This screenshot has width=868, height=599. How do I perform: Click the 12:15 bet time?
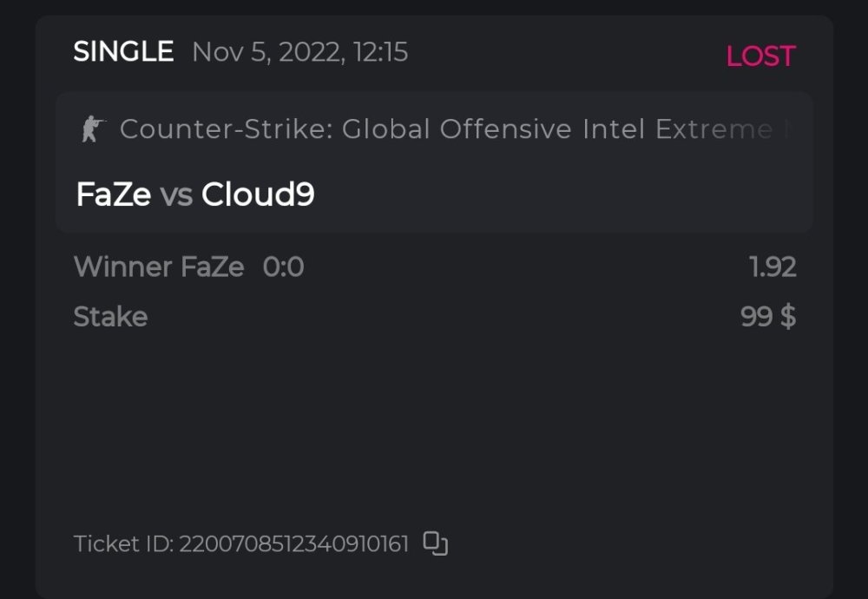pos(380,52)
